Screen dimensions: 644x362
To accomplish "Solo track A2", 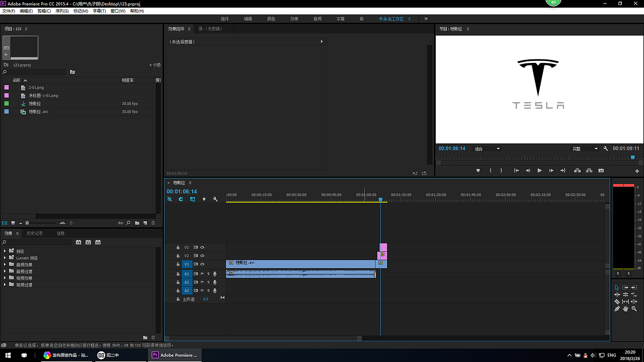I will 208,283.
